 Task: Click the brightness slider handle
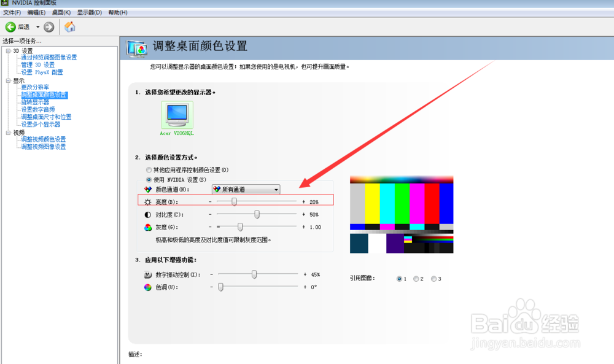pos(234,201)
